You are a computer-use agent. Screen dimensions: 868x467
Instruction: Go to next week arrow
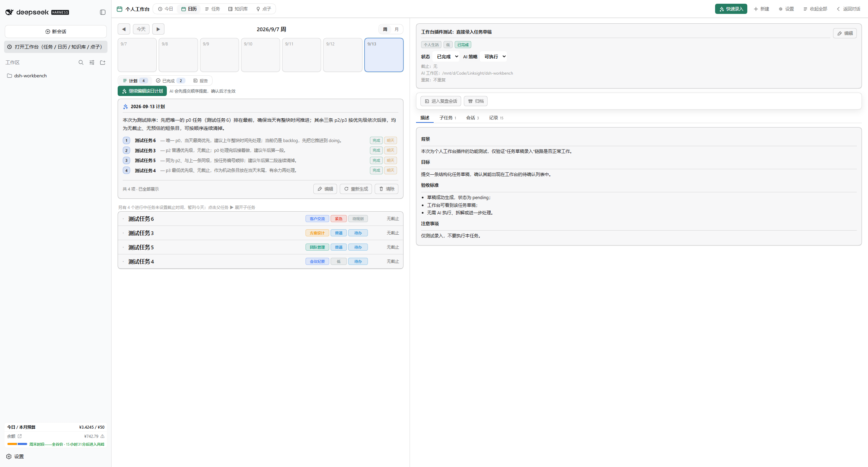coord(158,29)
